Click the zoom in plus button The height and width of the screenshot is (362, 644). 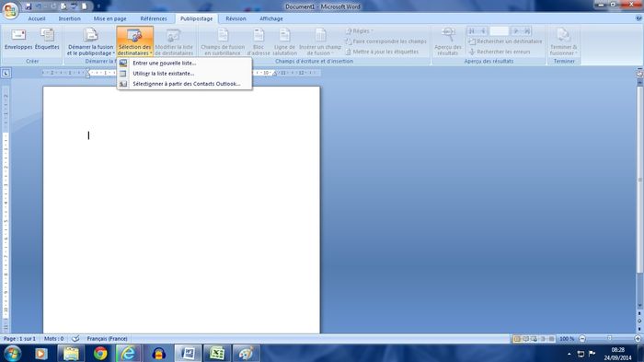pyautogui.click(x=638, y=339)
